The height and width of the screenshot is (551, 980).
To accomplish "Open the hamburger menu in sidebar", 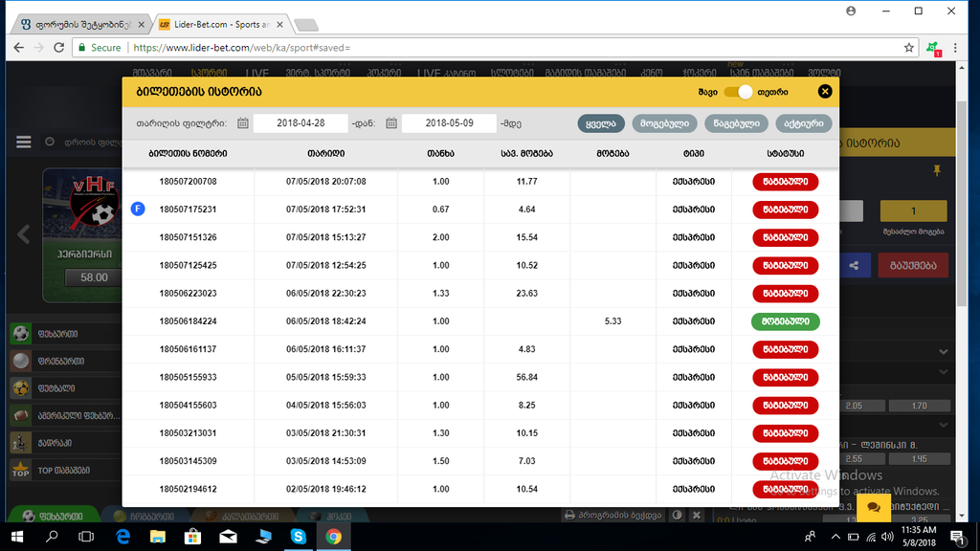I will coord(24,143).
